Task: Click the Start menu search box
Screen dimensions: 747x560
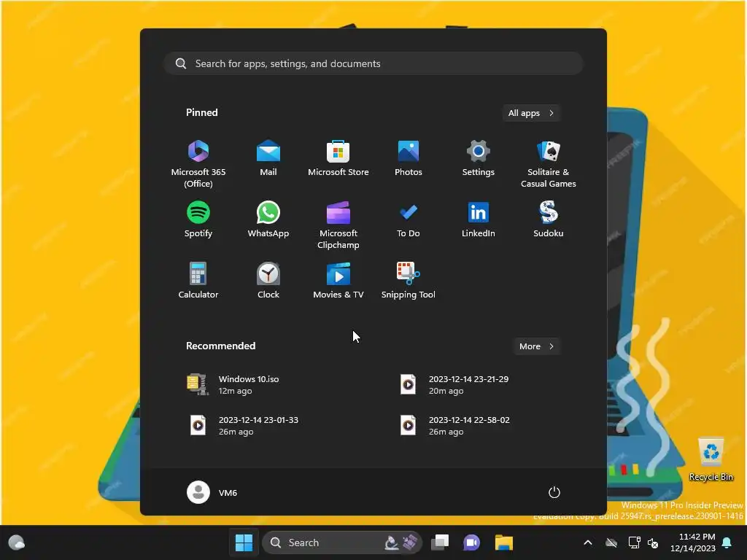Action: [x=373, y=63]
